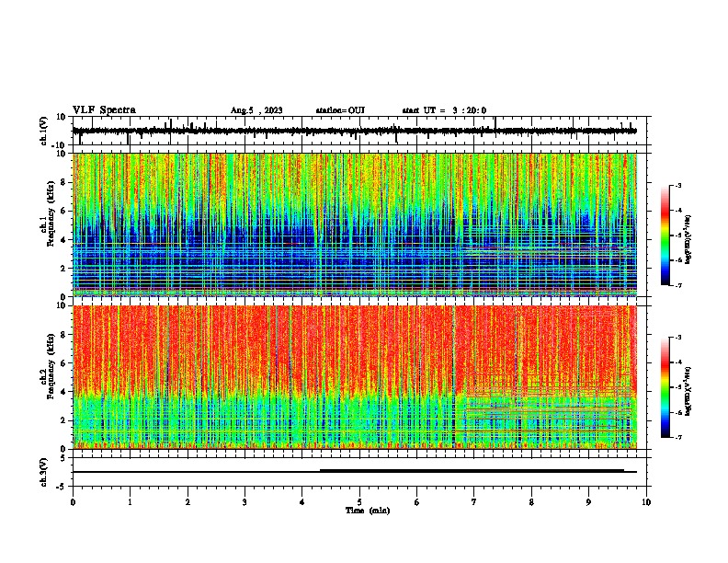Click the "-10" tick of ch.1(V) axis

[x=60, y=145]
